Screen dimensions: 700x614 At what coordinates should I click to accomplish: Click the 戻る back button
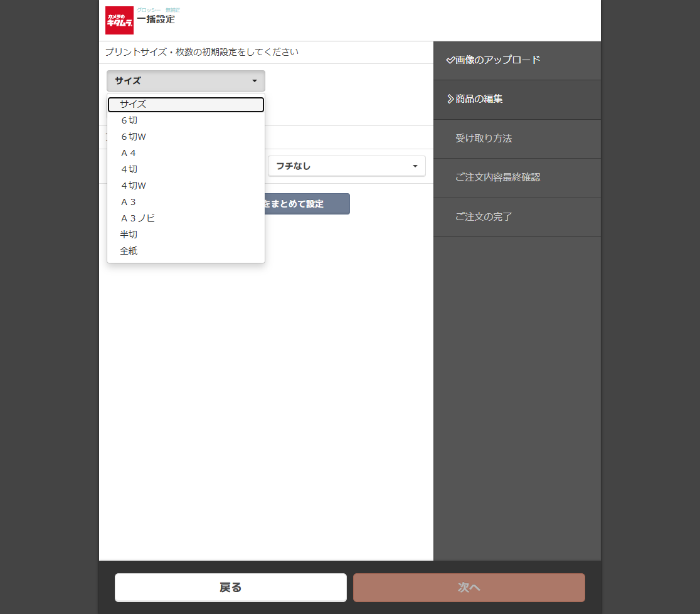click(230, 588)
